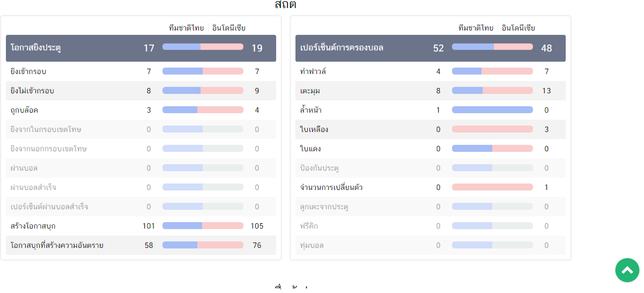Click the green scroll-to-top arrow button

pos(627,270)
